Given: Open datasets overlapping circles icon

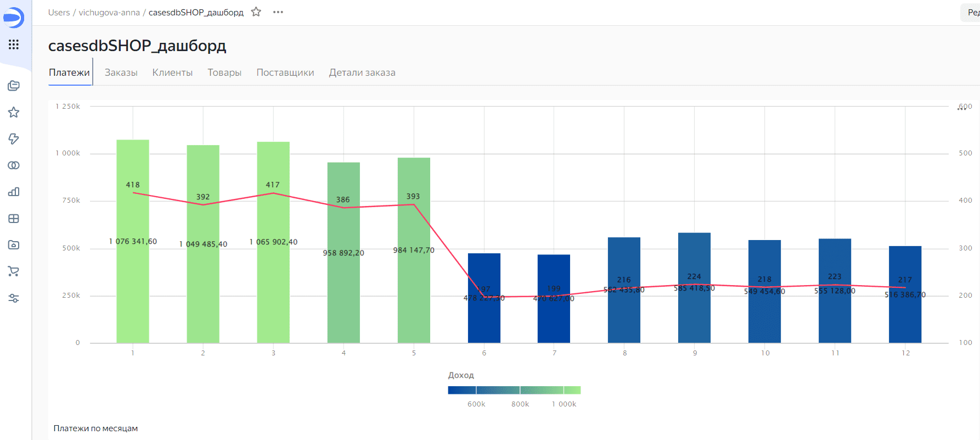Looking at the screenshot, I should [x=14, y=165].
